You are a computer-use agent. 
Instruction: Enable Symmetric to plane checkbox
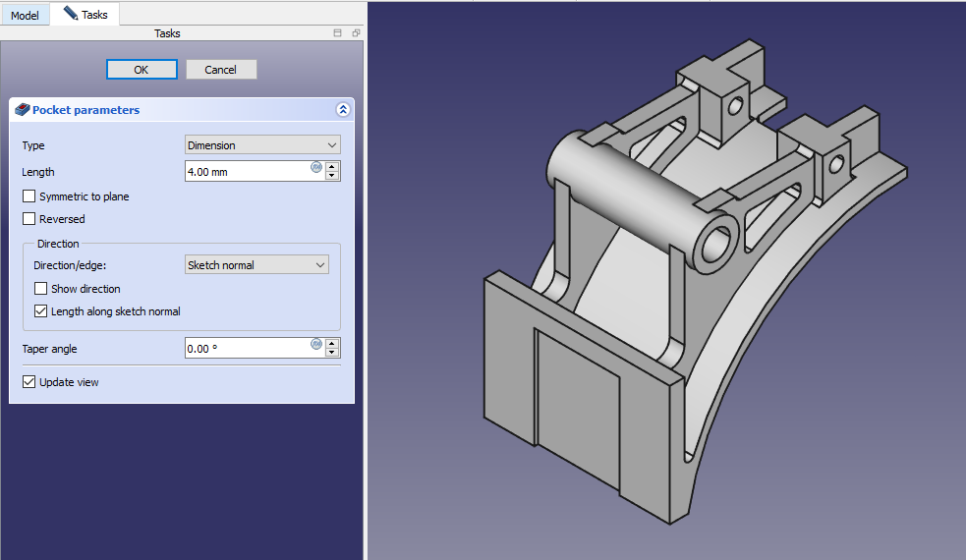(29, 196)
